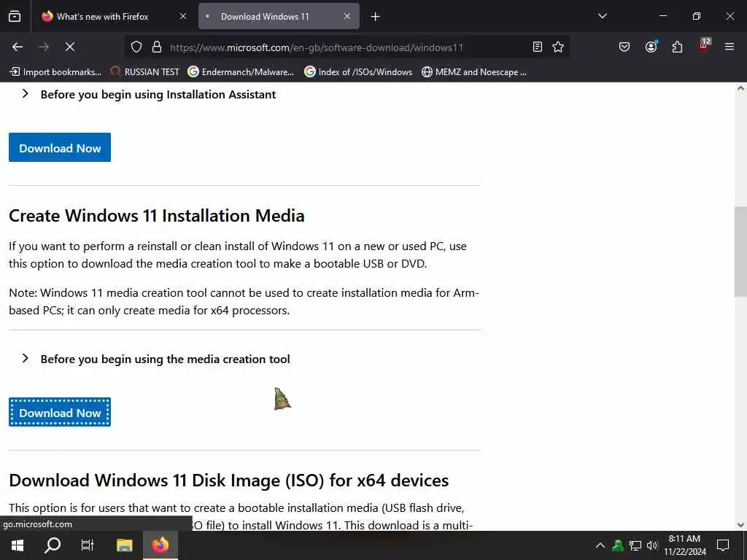The width and height of the screenshot is (747, 560).
Task: Download Now under Installation Assistant
Action: (60, 147)
